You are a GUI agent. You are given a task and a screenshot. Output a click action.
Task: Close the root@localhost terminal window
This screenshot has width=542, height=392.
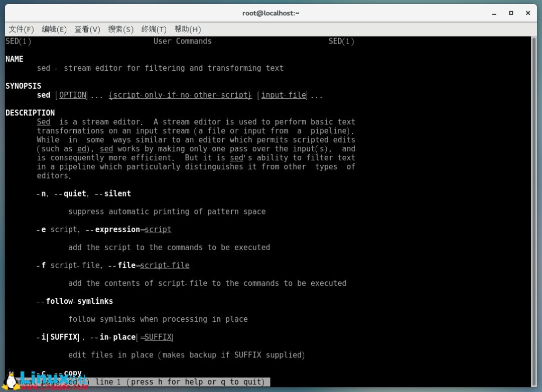(528, 13)
